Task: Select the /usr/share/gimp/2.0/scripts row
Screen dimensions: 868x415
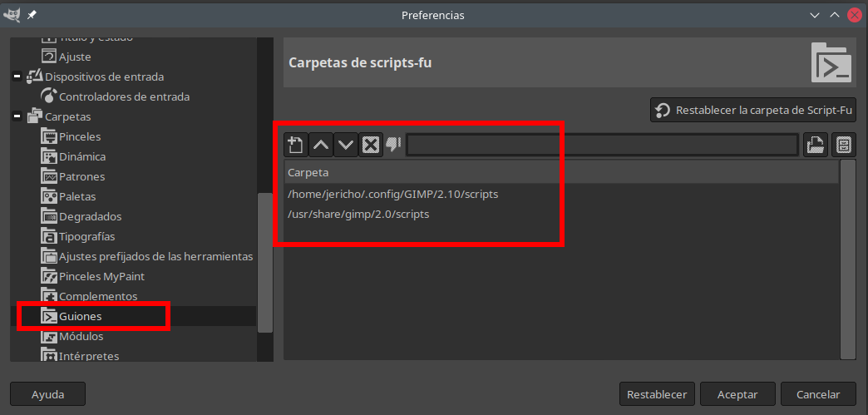Action: [358, 214]
